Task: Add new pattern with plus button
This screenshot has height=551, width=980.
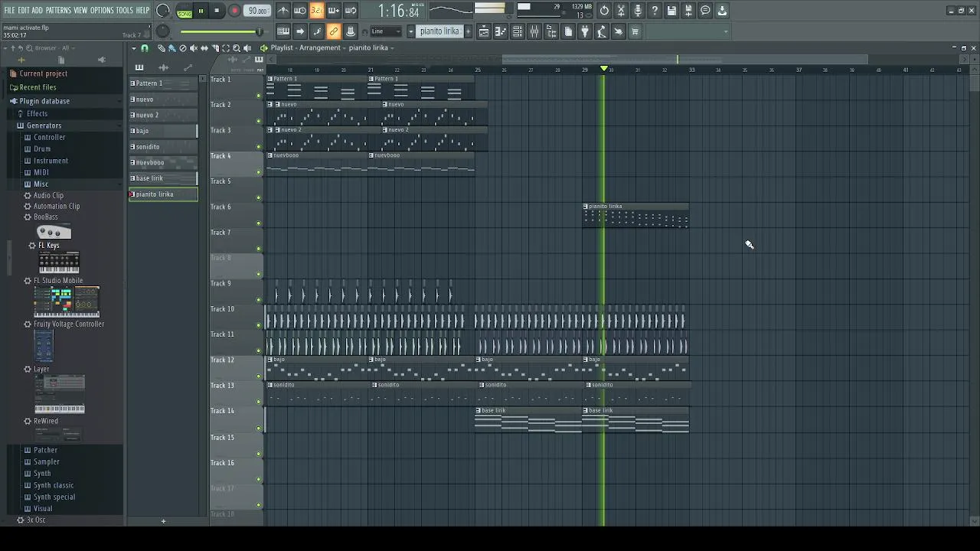Action: [469, 31]
